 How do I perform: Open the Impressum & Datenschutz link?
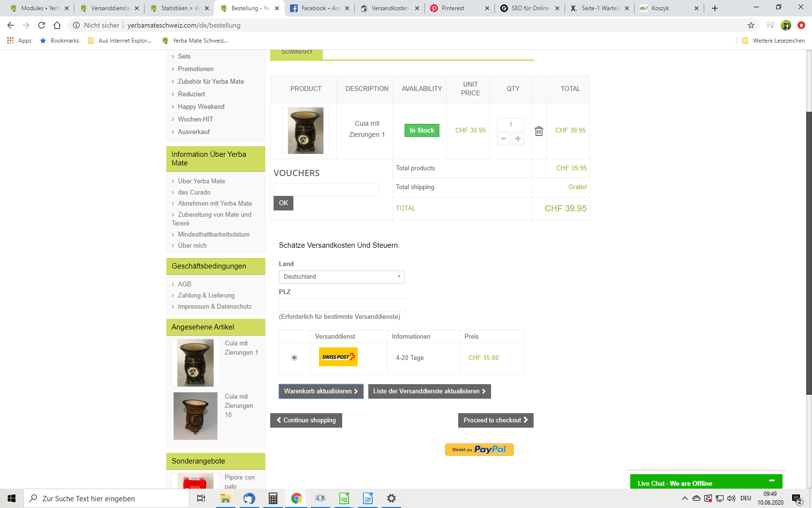pyautogui.click(x=215, y=306)
